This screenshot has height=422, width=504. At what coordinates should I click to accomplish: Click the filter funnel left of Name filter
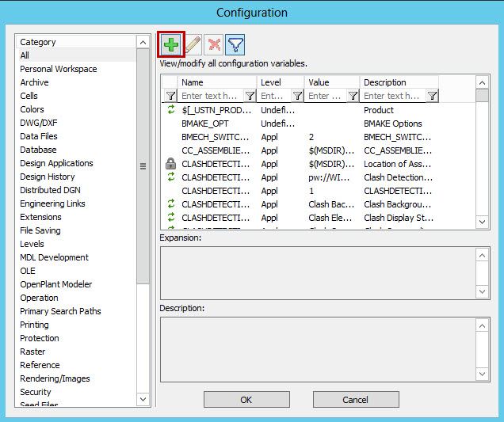click(170, 96)
